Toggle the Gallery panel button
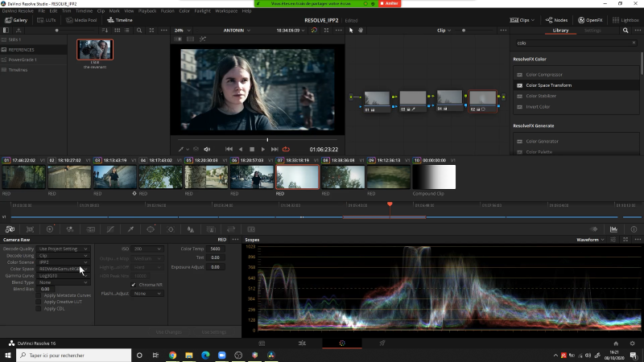The image size is (644, 362). [x=15, y=20]
